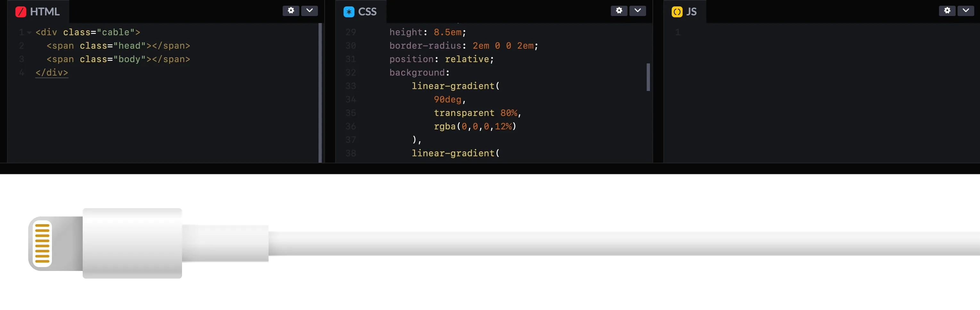Viewport: 980px width, 310px height.
Task: Click the 8.5em height value in CSS
Action: pos(447,32)
